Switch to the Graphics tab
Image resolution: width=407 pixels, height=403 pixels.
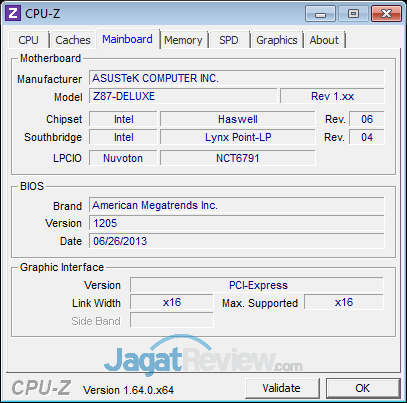[277, 40]
